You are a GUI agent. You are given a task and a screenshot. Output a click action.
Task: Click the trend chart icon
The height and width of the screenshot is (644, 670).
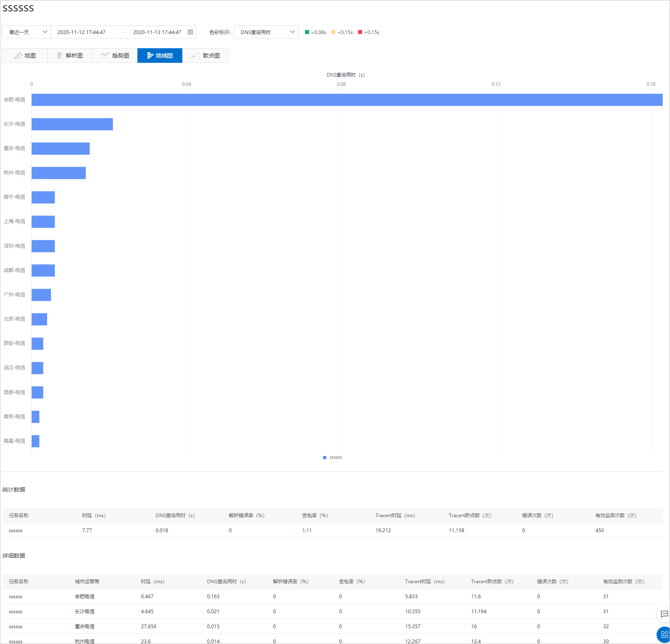(105, 56)
